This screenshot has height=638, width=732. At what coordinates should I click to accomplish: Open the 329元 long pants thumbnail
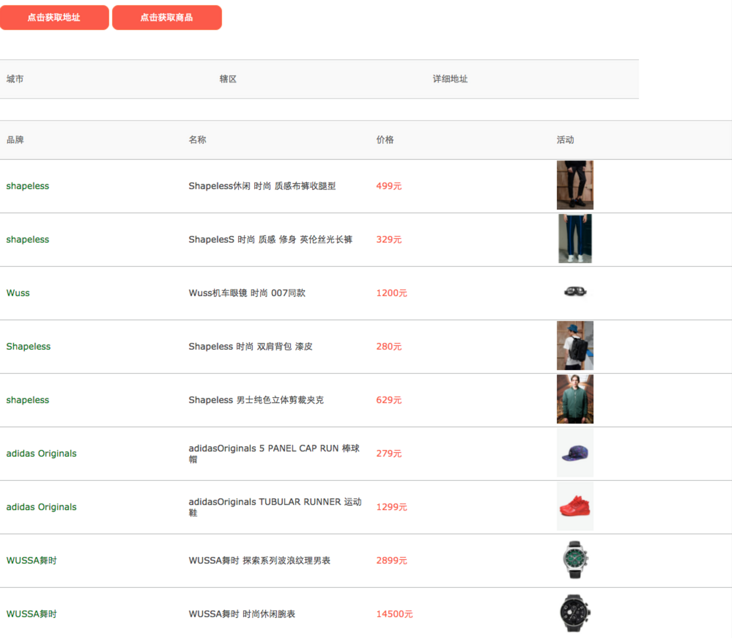click(x=575, y=238)
